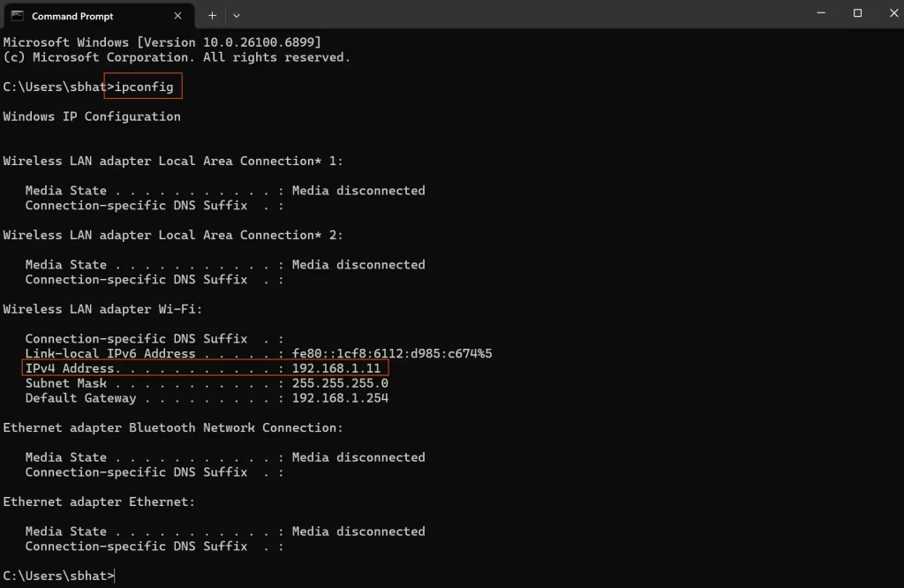Click the Command Prompt icon in the tab
This screenshot has height=588, width=904.
[17, 15]
